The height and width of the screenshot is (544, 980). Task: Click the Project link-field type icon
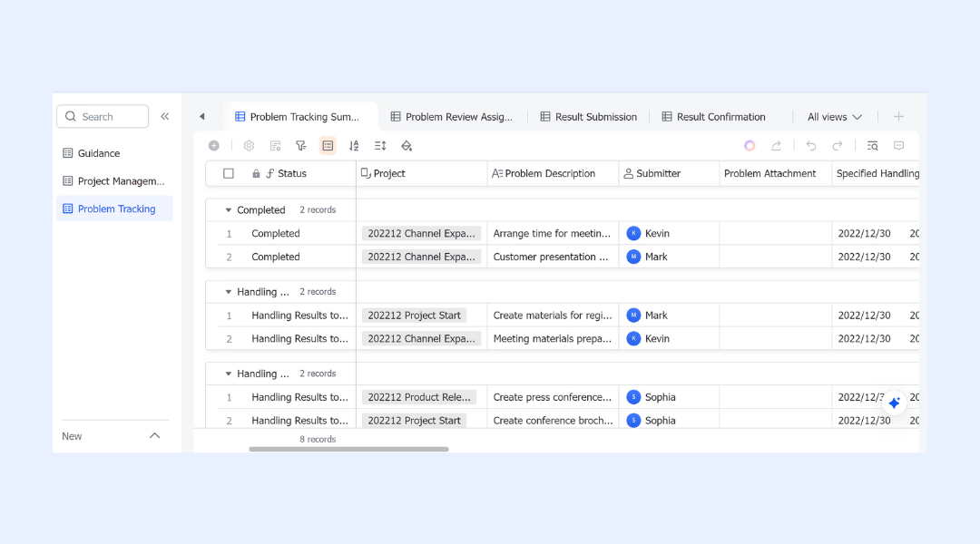[366, 173]
